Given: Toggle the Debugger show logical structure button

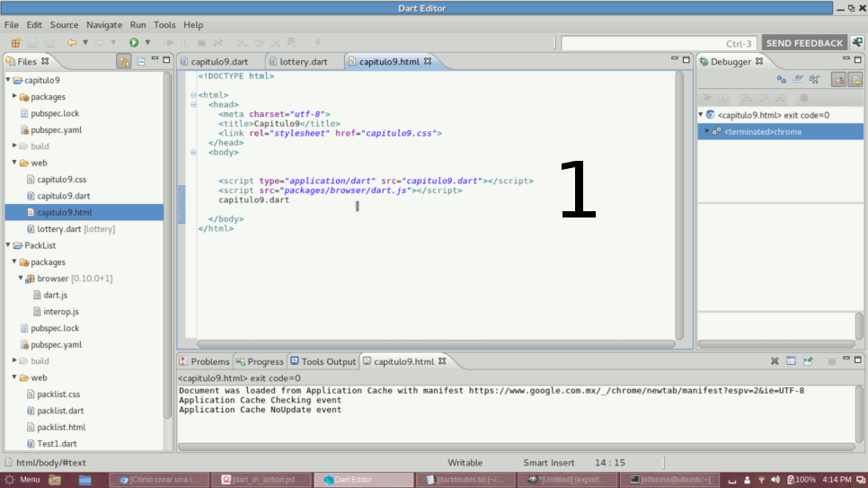Looking at the screenshot, I should (x=838, y=79).
